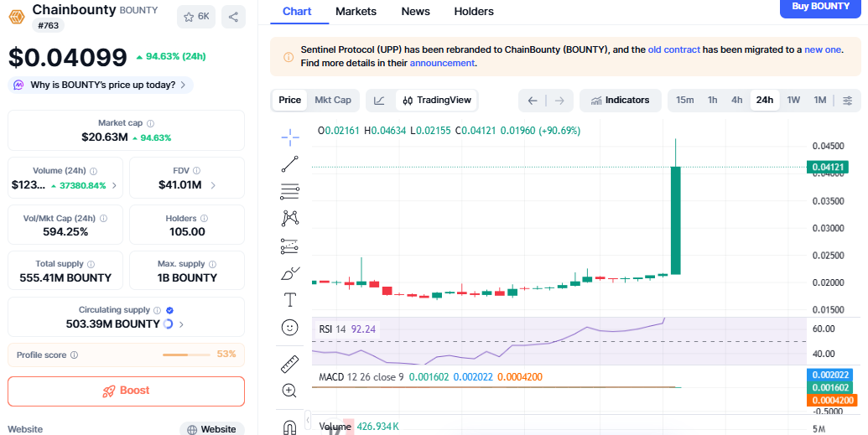
Task: Click the Buy BOUNTY button
Action: [x=820, y=8]
